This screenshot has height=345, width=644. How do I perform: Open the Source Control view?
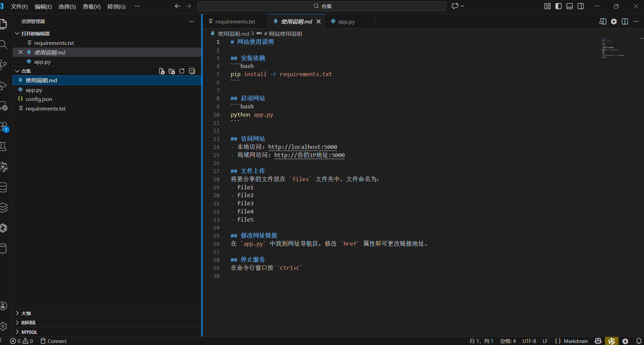3,65
